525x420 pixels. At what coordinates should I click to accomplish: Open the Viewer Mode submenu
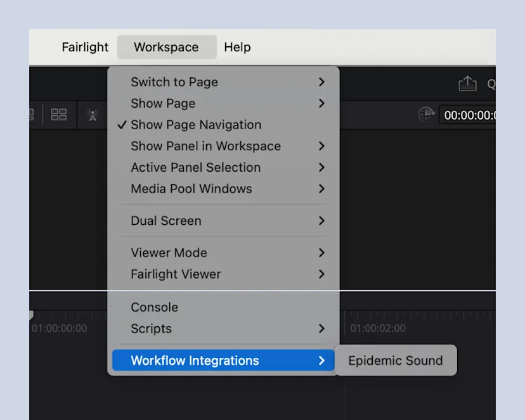pos(169,253)
